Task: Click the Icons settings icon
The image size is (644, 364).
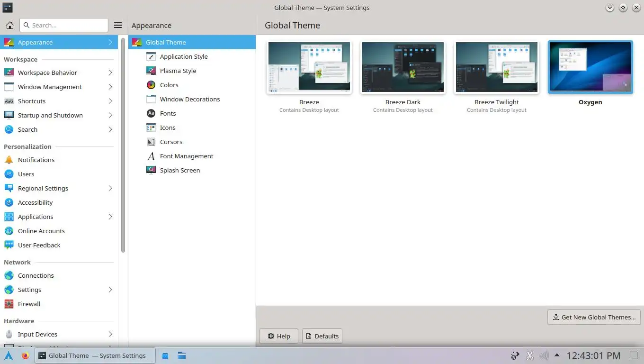Action: click(x=151, y=127)
